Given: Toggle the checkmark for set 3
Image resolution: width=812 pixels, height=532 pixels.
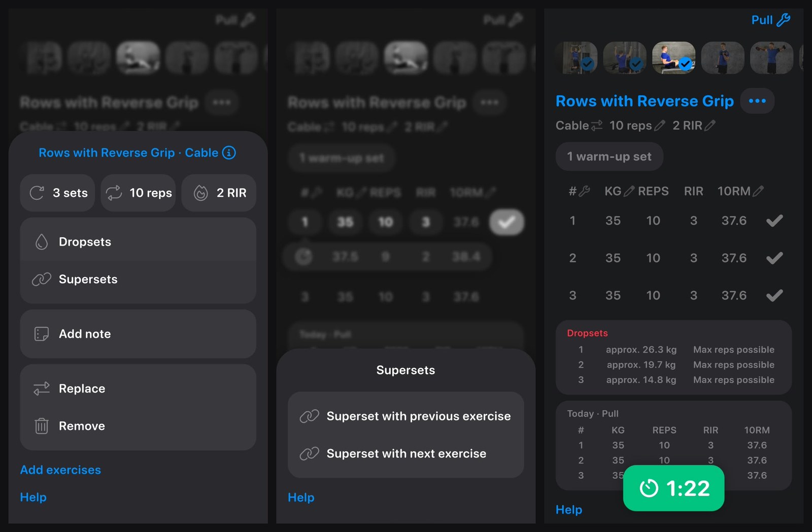Looking at the screenshot, I should (774, 296).
